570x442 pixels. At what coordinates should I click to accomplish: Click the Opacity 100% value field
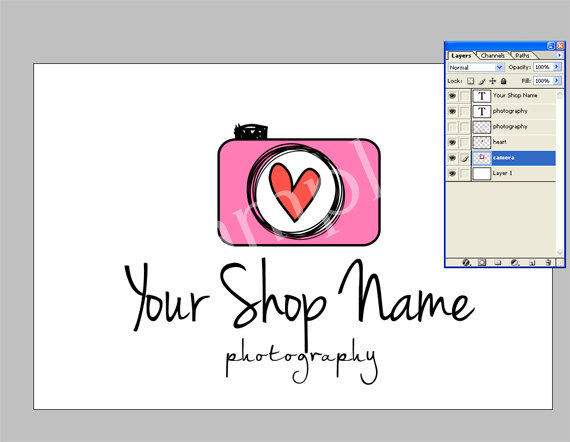(x=543, y=67)
